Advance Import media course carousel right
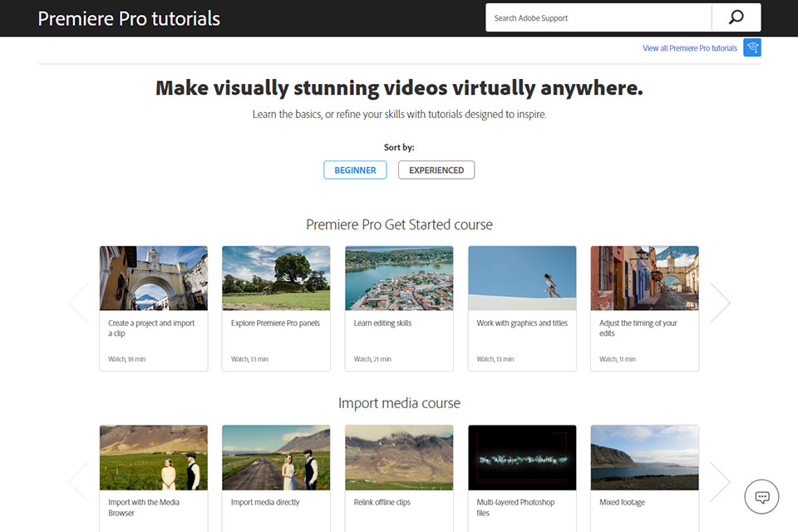Screen dimensions: 798x532 [720, 481]
